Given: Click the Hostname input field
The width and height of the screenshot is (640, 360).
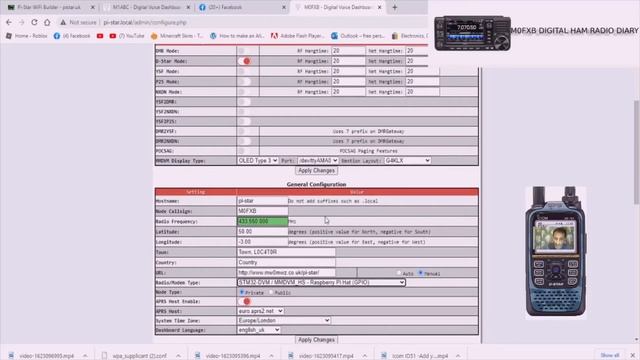Looking at the screenshot, I should click(x=262, y=201).
